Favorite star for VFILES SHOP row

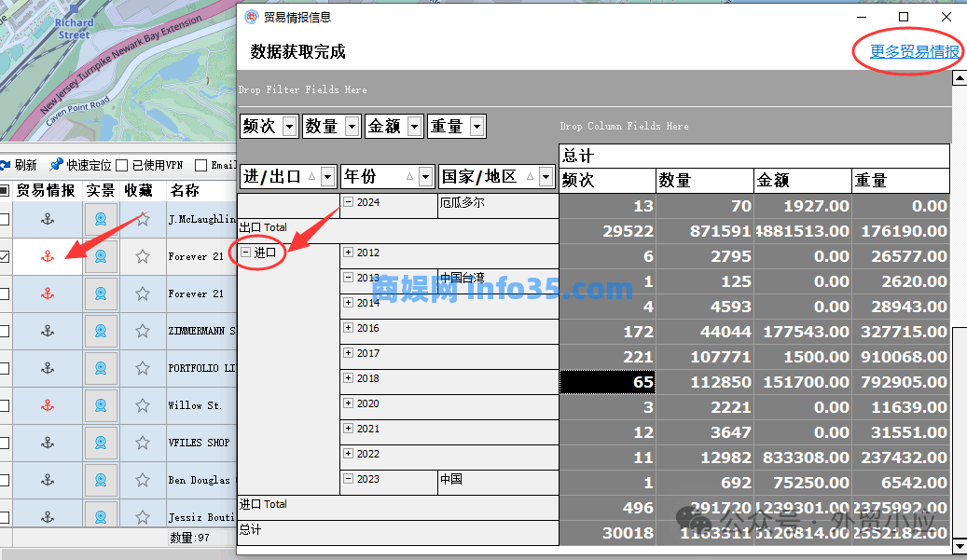point(143,443)
